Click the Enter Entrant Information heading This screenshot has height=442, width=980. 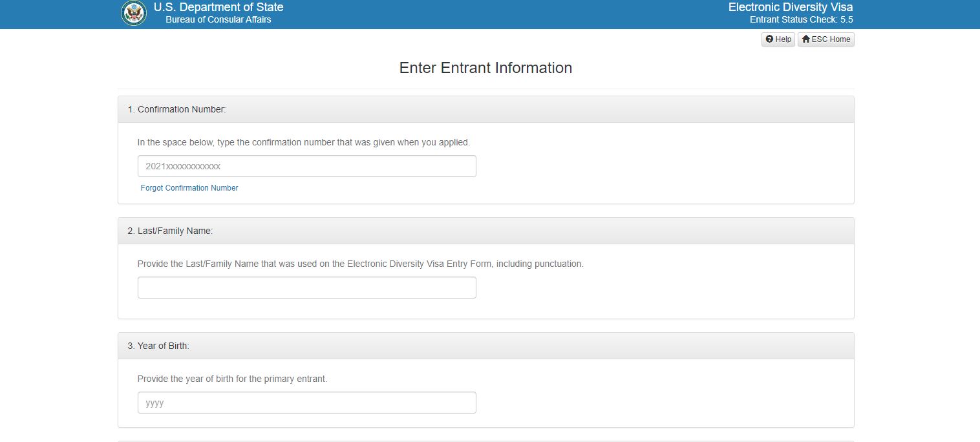pyautogui.click(x=485, y=68)
